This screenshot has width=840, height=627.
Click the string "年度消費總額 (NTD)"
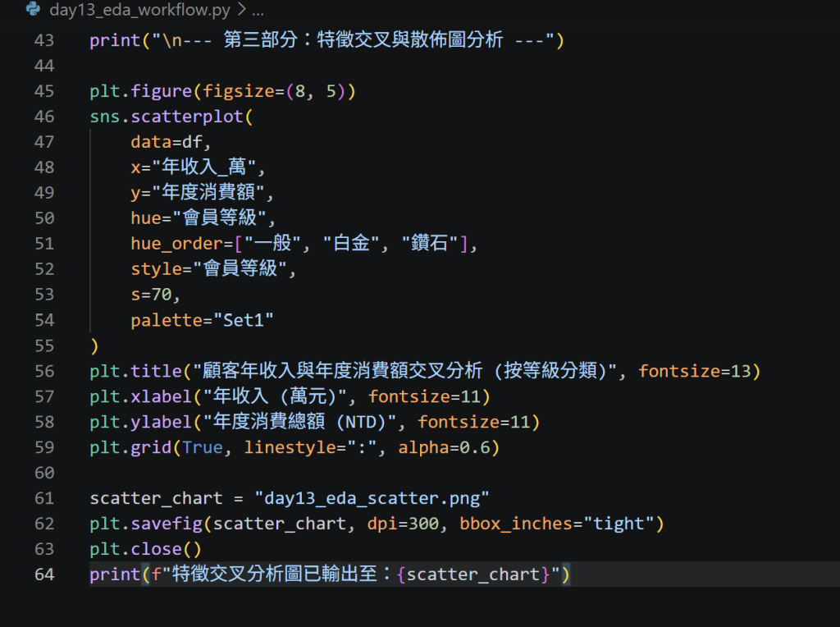pyautogui.click(x=299, y=422)
